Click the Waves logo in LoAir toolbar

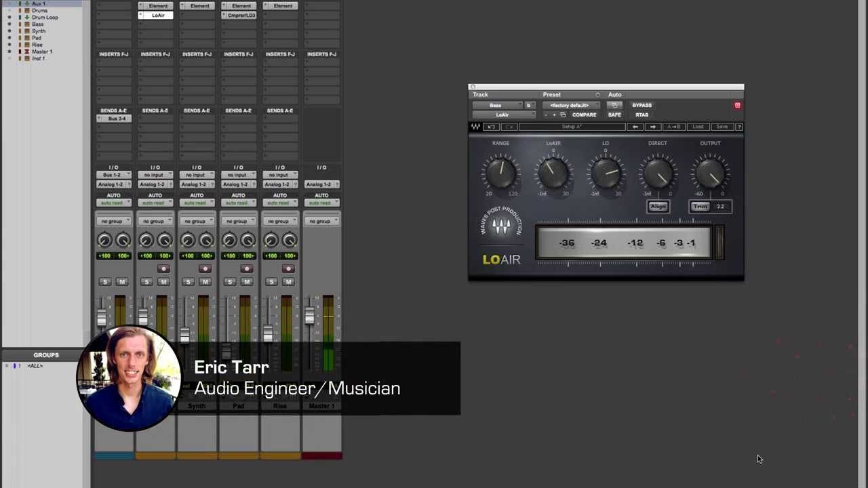[x=475, y=127]
